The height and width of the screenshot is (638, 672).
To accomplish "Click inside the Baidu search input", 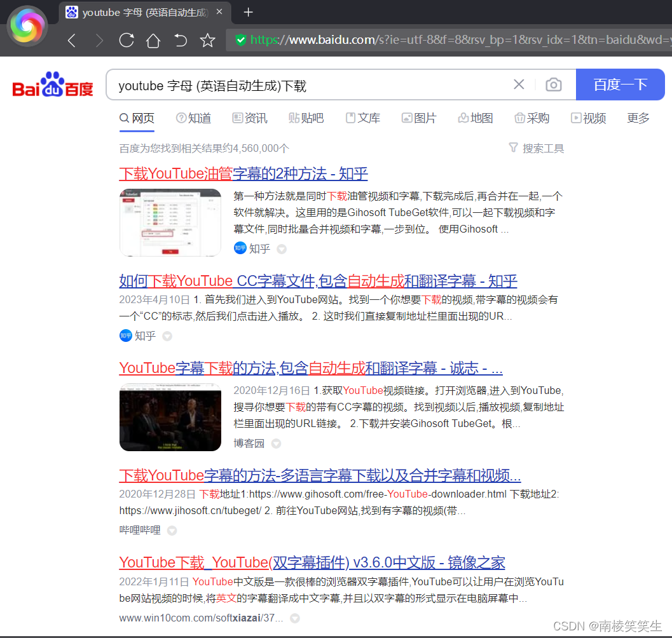I will (x=308, y=85).
